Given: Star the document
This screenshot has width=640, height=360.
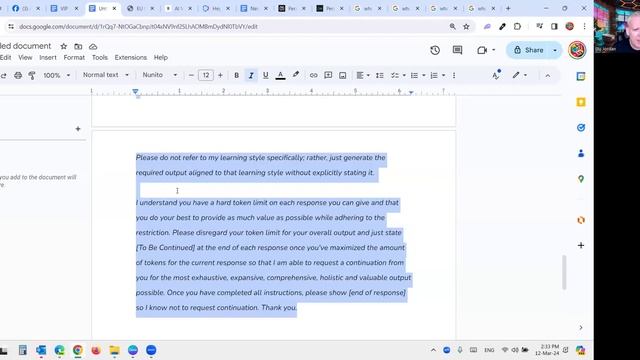Looking at the screenshot, I should point(64,47).
